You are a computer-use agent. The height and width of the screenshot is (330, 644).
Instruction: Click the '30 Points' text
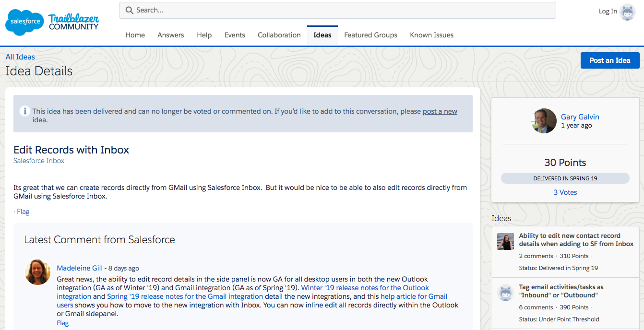tap(565, 163)
